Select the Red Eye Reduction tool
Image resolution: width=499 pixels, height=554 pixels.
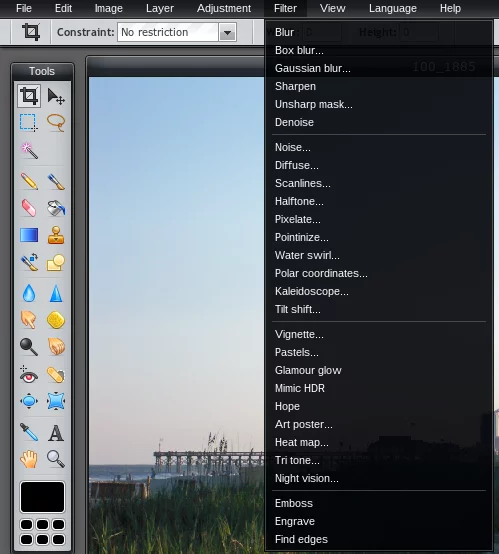click(x=29, y=375)
